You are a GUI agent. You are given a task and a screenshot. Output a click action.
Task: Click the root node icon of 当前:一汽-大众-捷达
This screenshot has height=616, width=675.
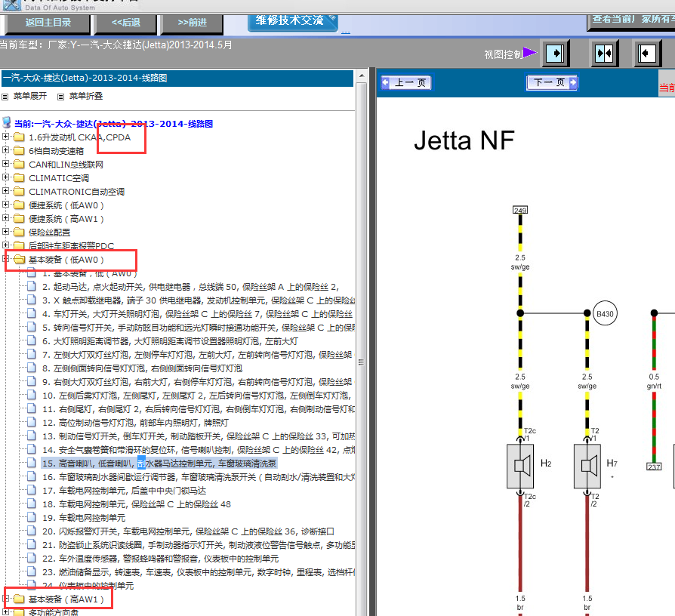7,123
